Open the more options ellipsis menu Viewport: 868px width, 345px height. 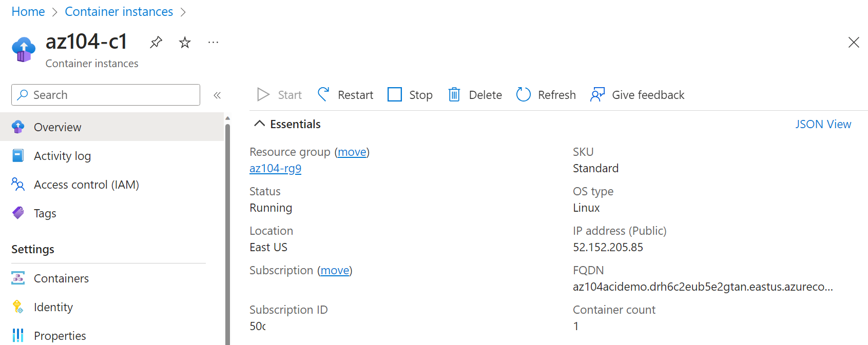click(x=213, y=42)
